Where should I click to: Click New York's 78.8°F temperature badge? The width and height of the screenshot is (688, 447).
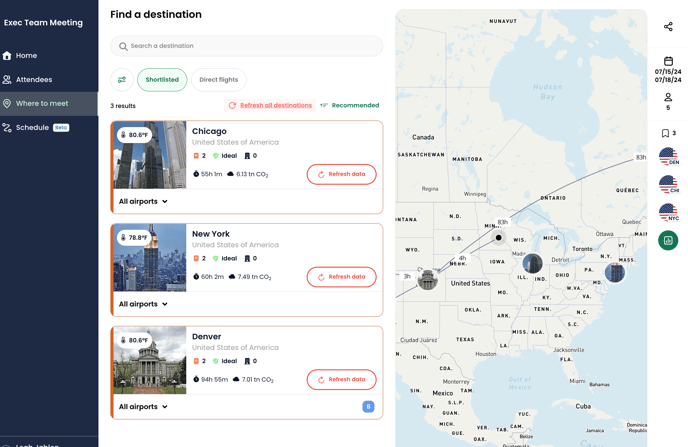[x=134, y=237]
